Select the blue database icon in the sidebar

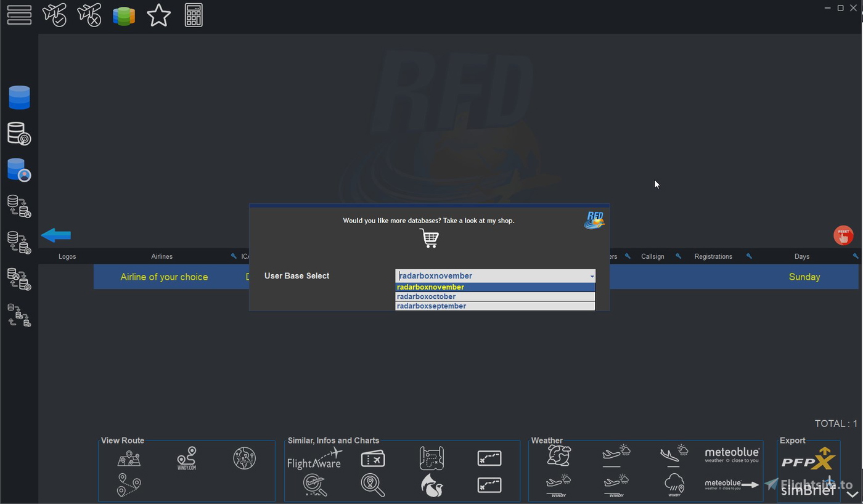point(19,97)
